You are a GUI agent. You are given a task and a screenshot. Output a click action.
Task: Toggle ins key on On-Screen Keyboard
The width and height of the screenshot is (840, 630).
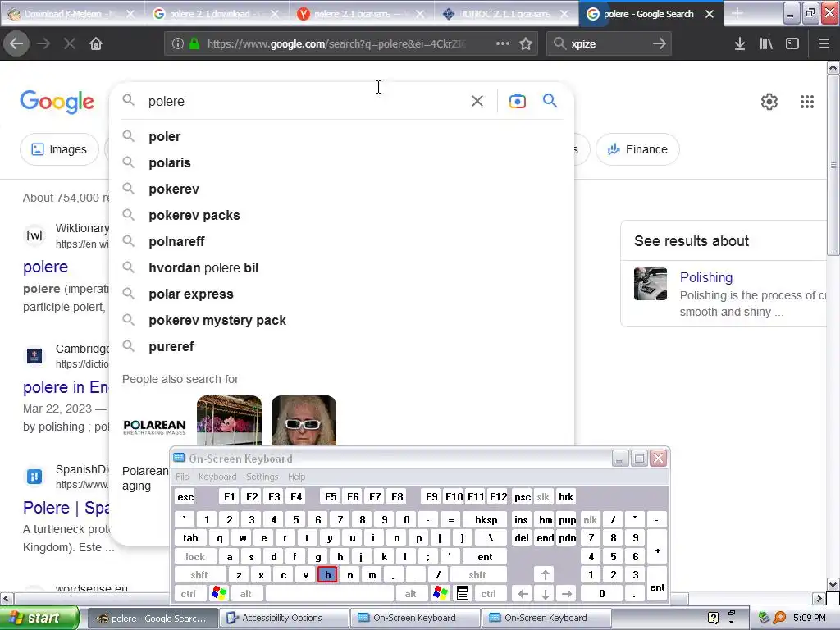pos(521,519)
